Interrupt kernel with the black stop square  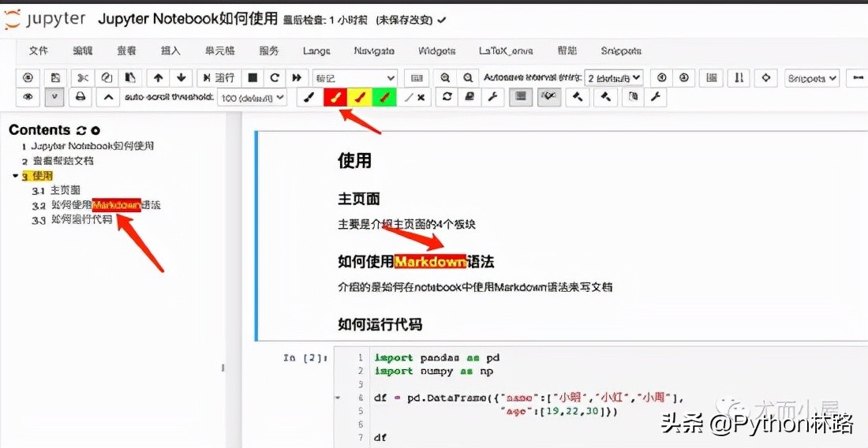[x=253, y=78]
